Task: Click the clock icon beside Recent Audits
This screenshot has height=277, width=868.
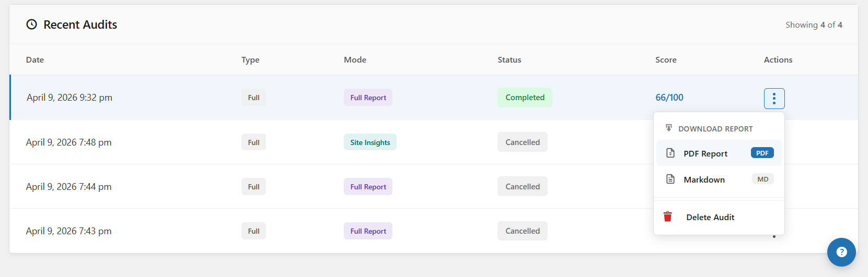Action: (x=32, y=25)
